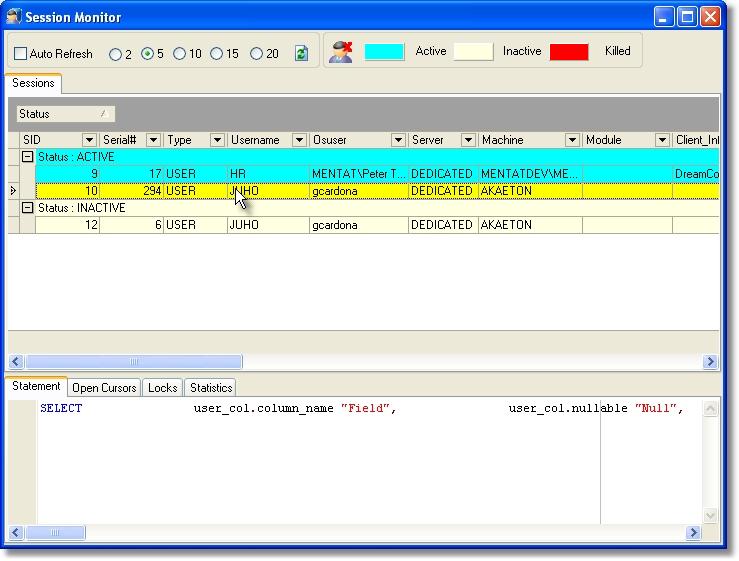Collapse the Status : INACTIVE group
739x561 pixels.
click(x=27, y=207)
